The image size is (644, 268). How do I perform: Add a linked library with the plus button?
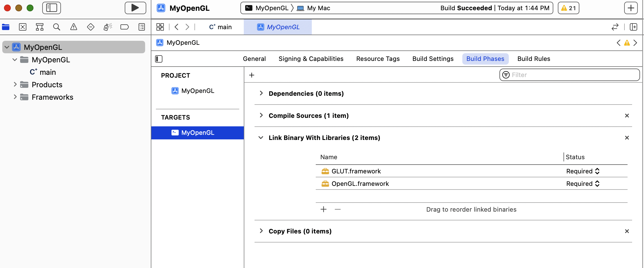pos(323,209)
